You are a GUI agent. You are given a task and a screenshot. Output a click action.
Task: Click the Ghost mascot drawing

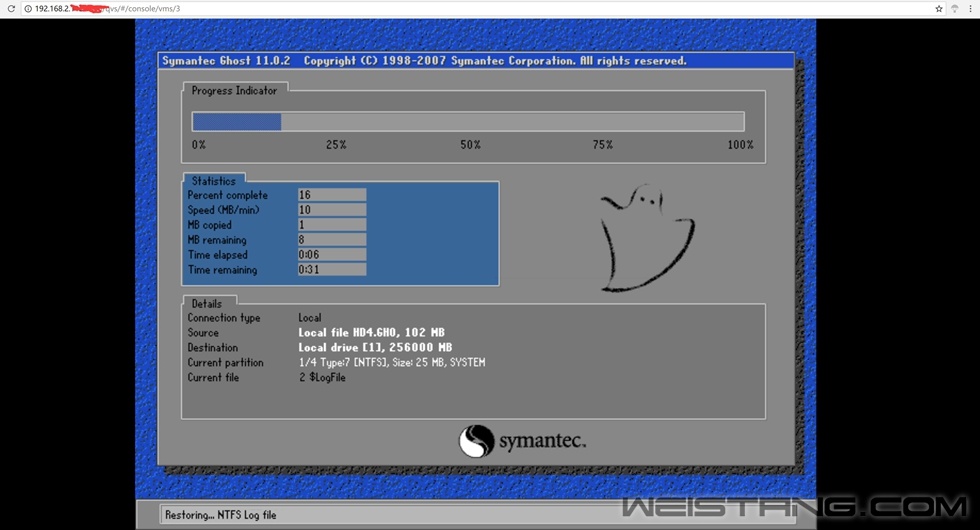click(646, 238)
